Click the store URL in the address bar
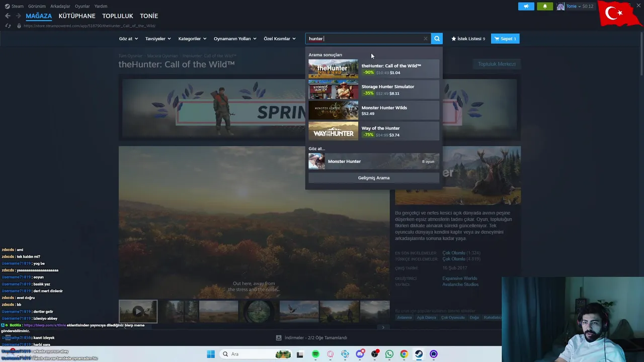Image resolution: width=644 pixels, height=362 pixels. click(90, 26)
